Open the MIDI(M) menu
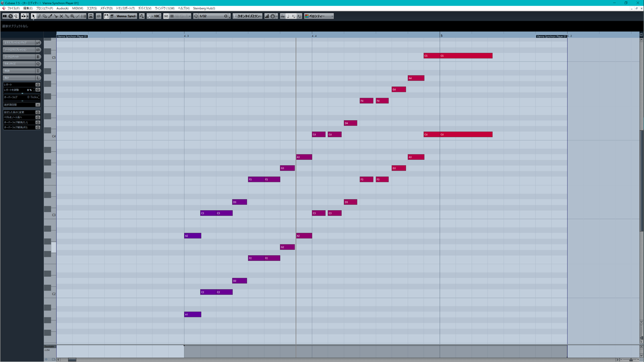 (x=78, y=9)
